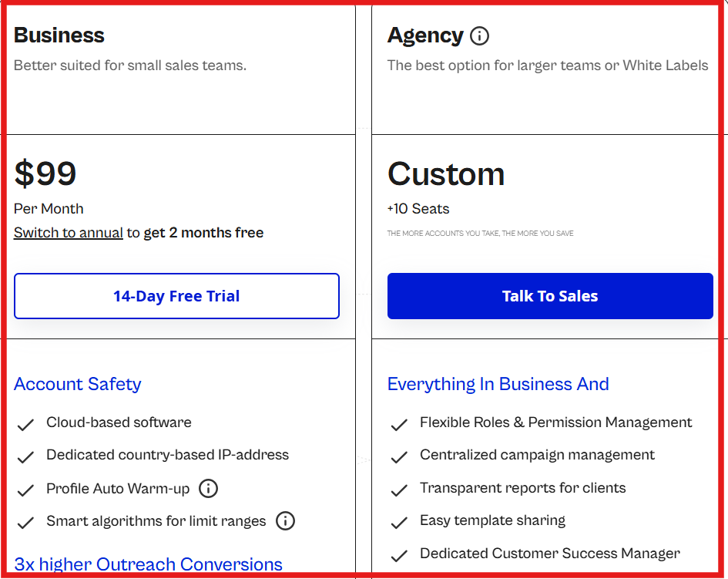Click the info icon next to Agency
728x579 pixels.
[x=480, y=35]
